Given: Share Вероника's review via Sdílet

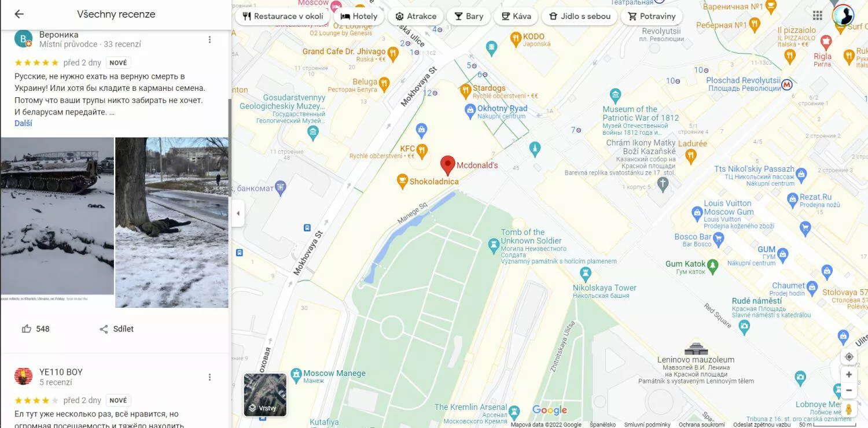Looking at the screenshot, I should click(116, 329).
